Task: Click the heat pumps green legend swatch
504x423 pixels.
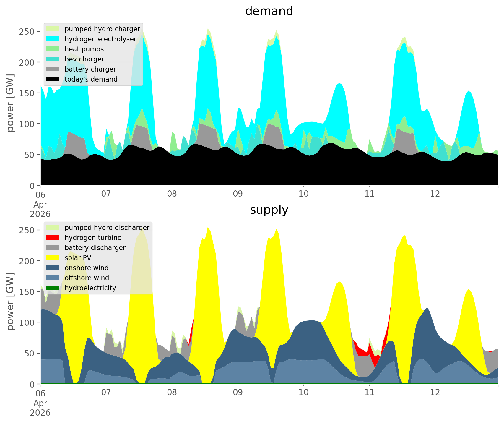Action: click(x=53, y=49)
